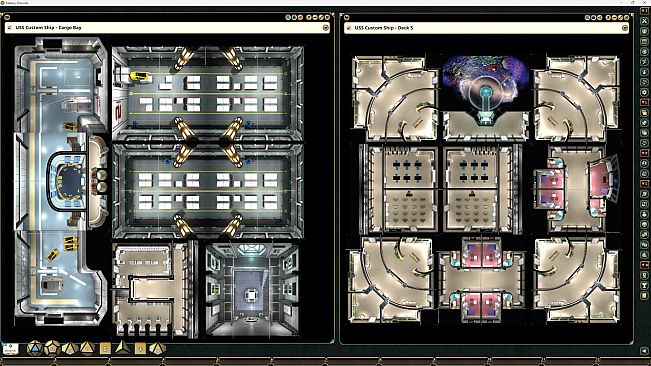This screenshot has height=366, width=651.
Task: Pick up the d8 die
Action: click(87, 348)
